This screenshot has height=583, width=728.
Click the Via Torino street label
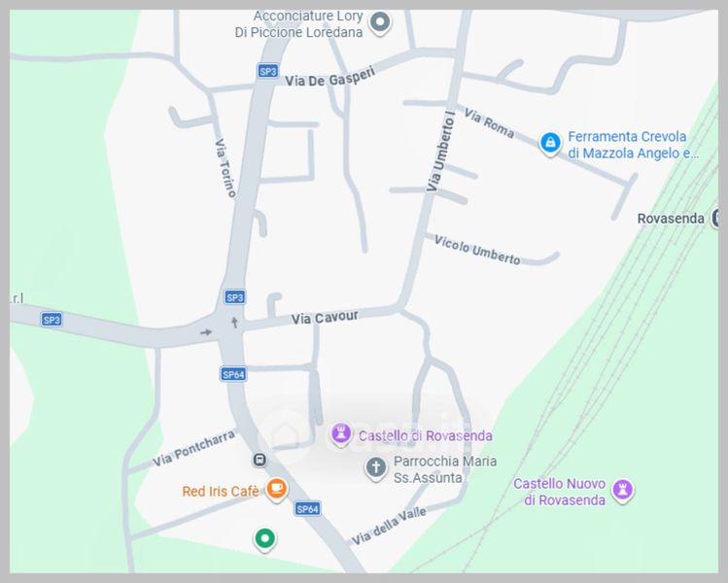225,167
